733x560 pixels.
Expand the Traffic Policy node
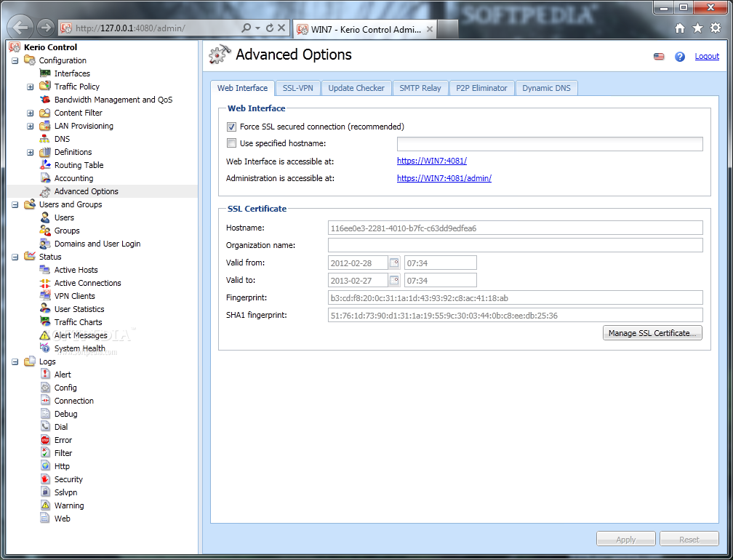pos(30,87)
